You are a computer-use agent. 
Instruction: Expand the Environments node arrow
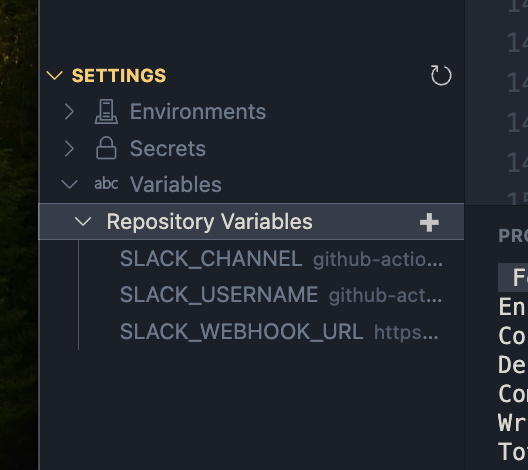pos(69,111)
